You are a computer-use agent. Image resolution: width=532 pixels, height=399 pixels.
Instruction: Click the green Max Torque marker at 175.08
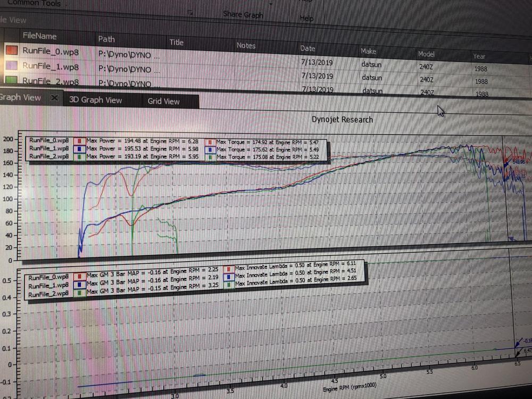pos(210,157)
